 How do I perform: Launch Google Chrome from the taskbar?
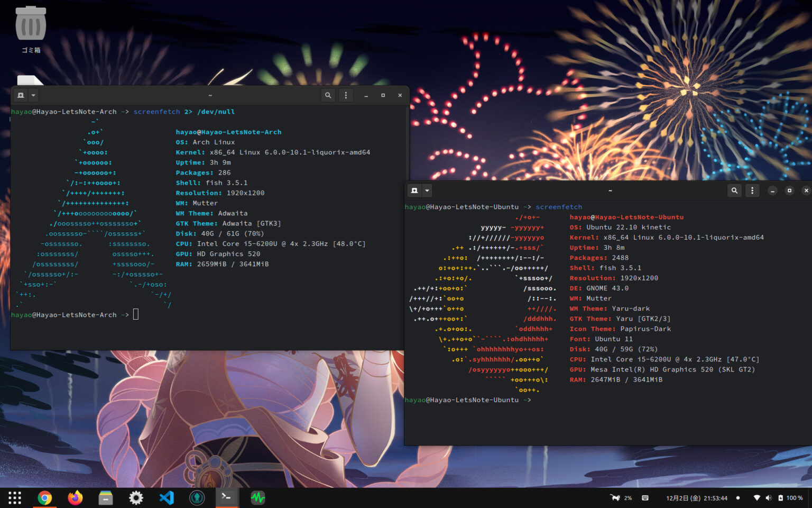point(45,498)
